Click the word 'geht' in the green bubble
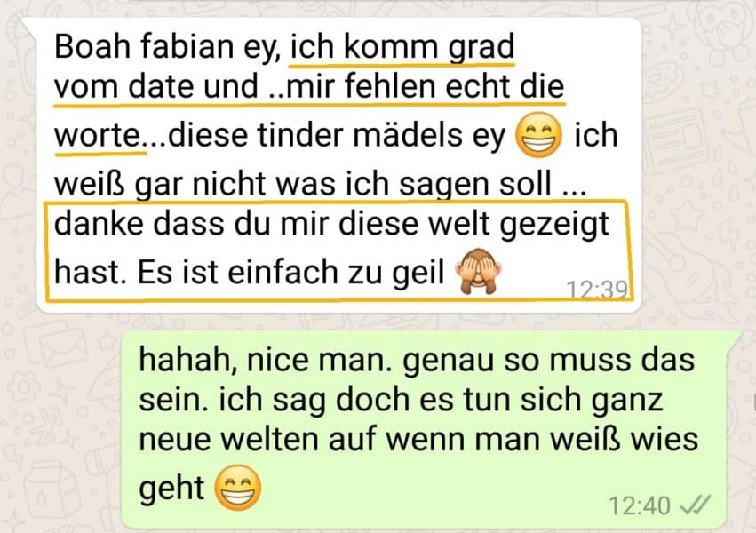Image resolution: width=756 pixels, height=533 pixels. tap(171, 489)
